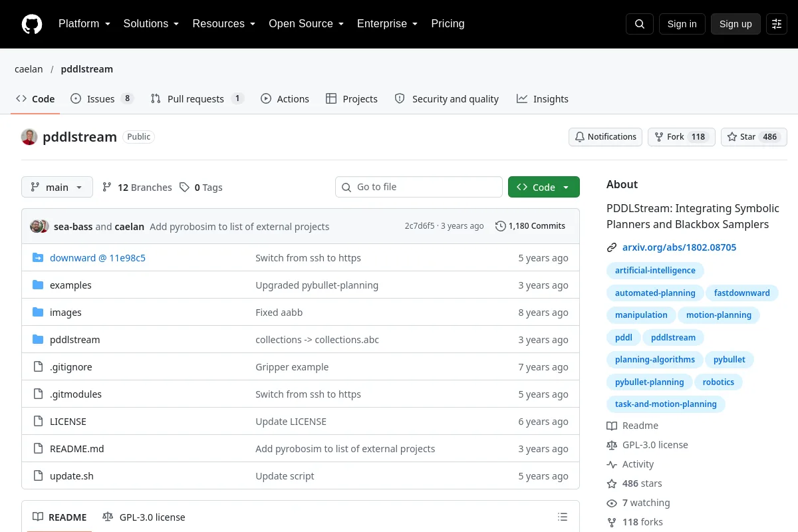798x532 pixels.
Task: Open the caelan owner avatar
Action: click(29, 137)
